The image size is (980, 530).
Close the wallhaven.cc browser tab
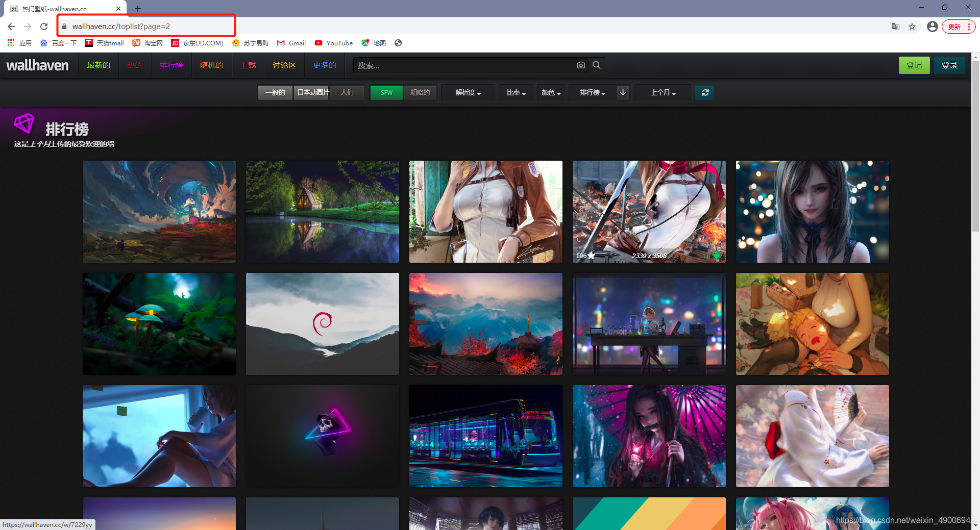pyautogui.click(x=118, y=9)
